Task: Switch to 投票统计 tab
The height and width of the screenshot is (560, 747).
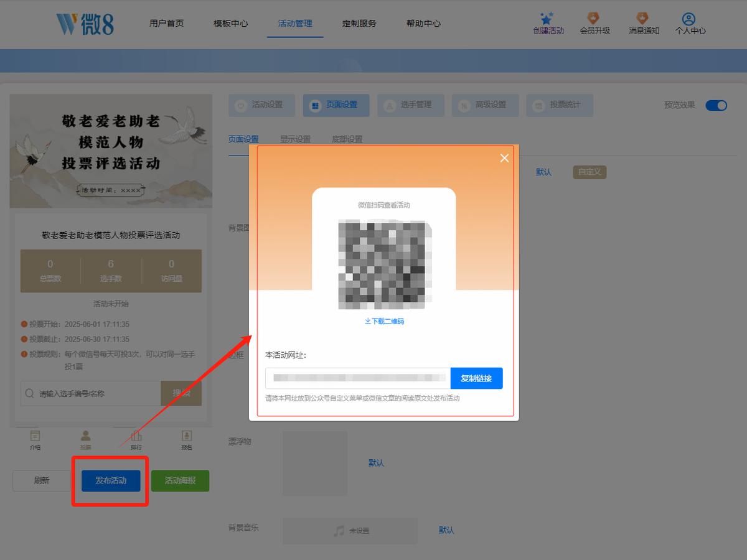Action: click(x=560, y=105)
